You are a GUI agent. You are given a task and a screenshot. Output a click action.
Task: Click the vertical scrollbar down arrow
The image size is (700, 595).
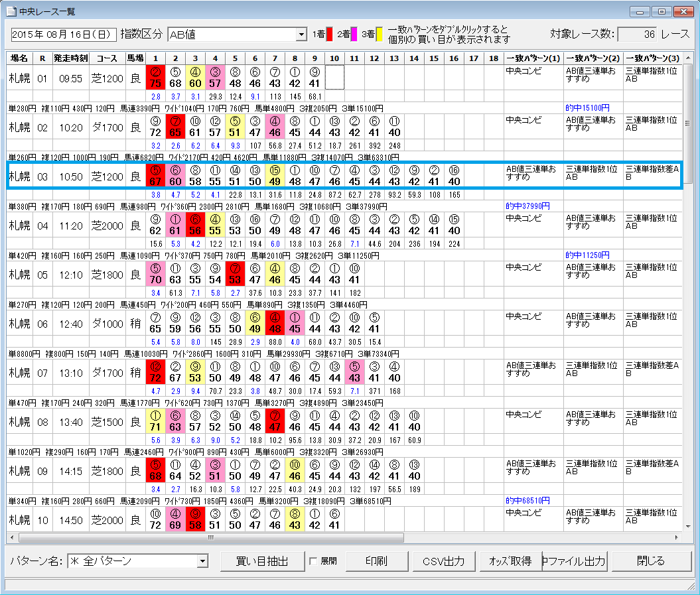(687, 527)
